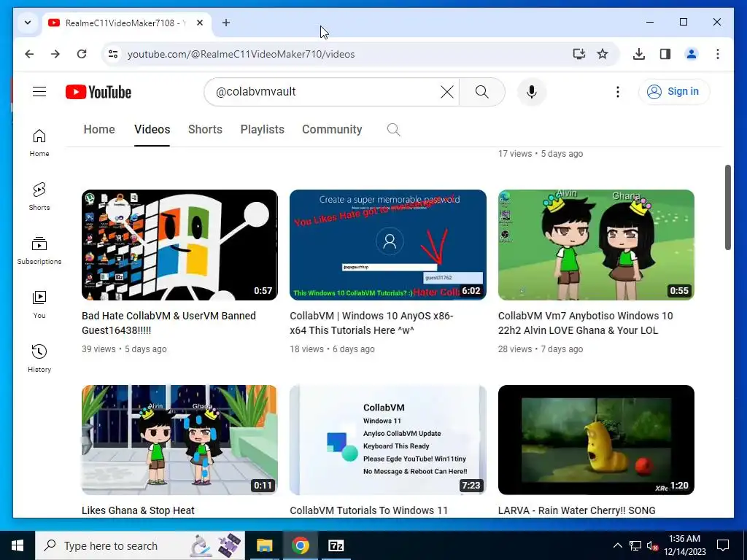Click title 'Likes Ghana & Stop Heat'
This screenshot has height=560, width=747.
(x=138, y=510)
